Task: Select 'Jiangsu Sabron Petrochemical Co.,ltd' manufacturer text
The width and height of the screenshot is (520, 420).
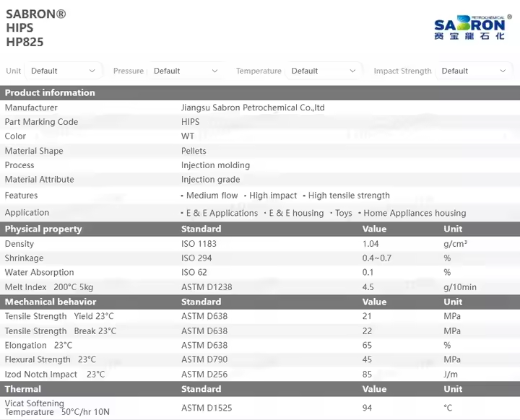Action: point(253,108)
